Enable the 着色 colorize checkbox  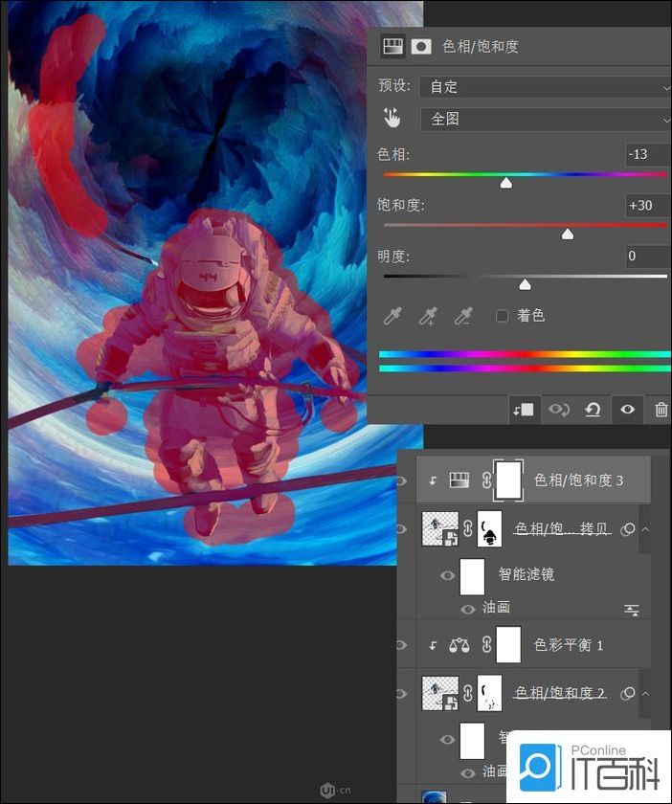[x=503, y=315]
